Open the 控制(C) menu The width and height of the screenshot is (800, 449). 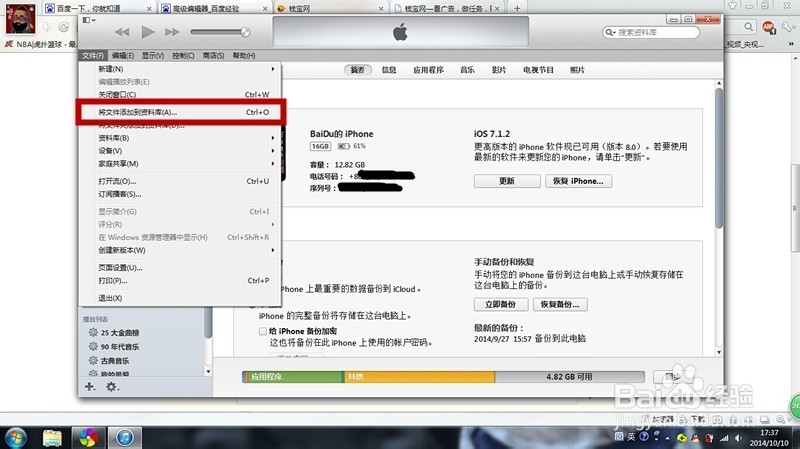183,56
